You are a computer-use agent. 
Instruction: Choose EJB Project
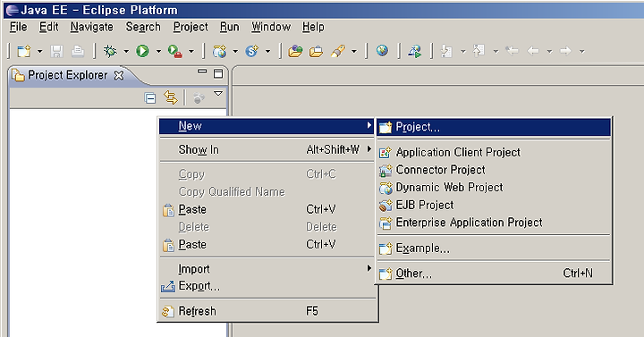(494, 206)
